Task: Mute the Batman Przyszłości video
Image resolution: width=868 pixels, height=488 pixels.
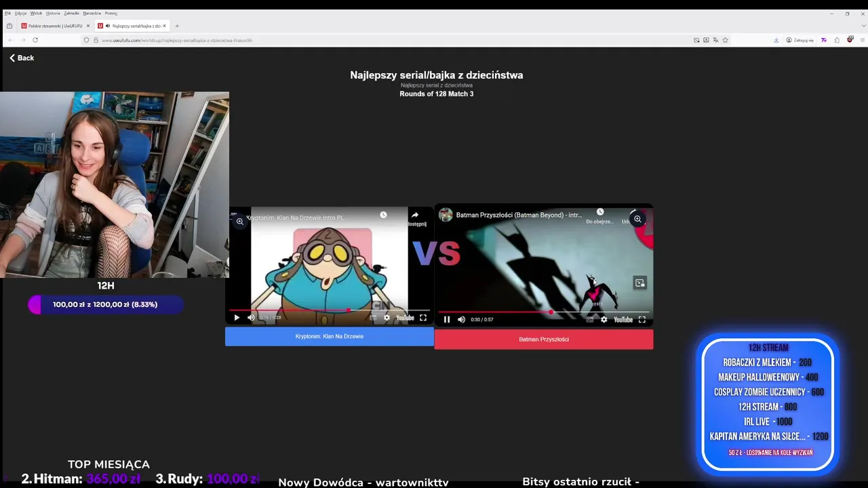Action: (x=461, y=319)
